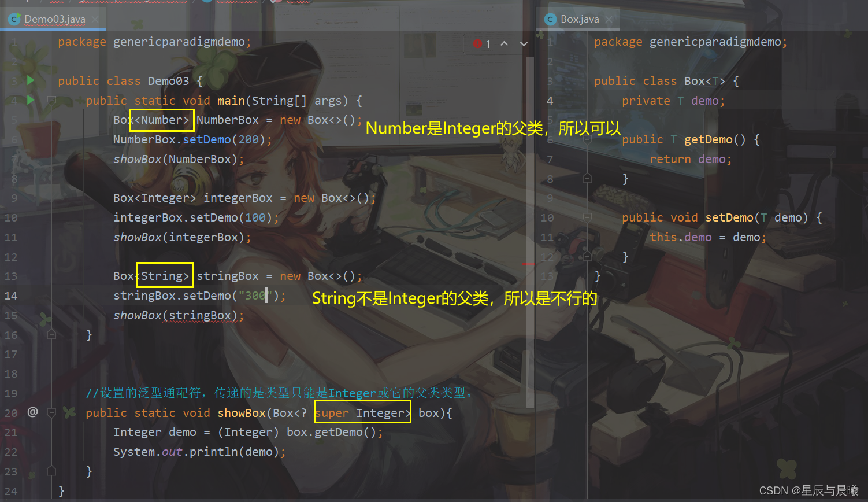
Task: Run class Demo03 from line 3 gutter
Action: click(x=31, y=80)
